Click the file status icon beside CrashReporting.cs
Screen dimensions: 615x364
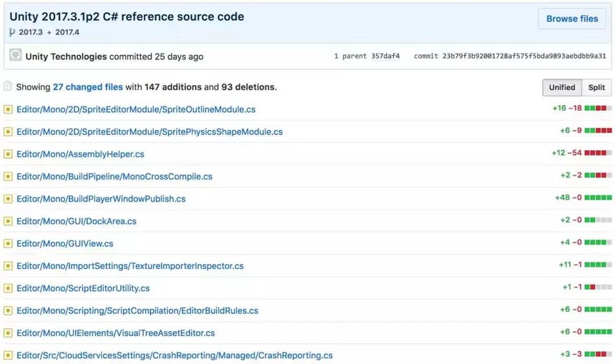point(8,355)
